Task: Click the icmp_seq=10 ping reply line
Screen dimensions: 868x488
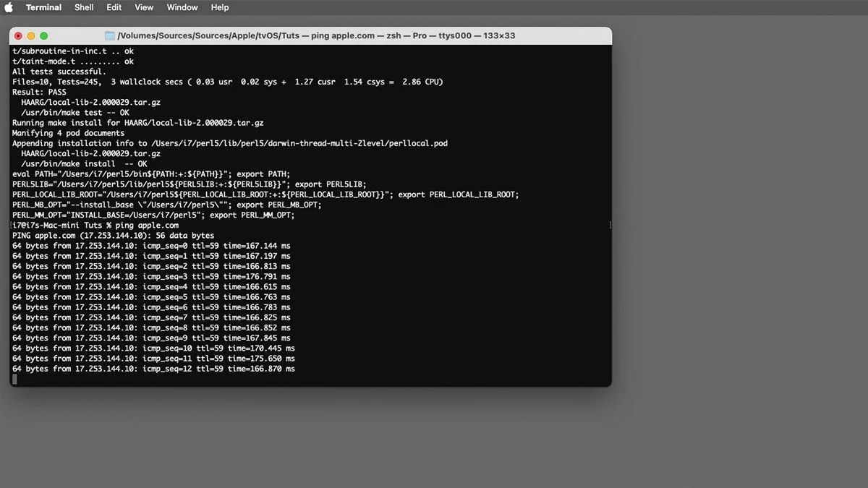Action: [153, 348]
